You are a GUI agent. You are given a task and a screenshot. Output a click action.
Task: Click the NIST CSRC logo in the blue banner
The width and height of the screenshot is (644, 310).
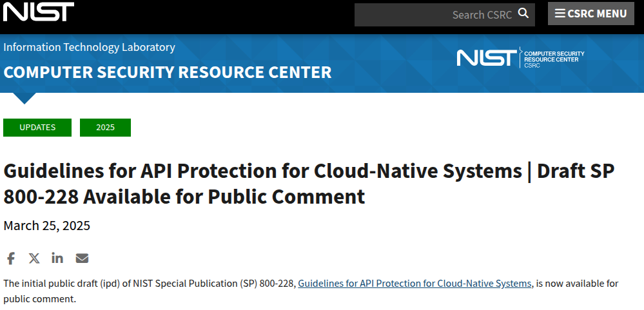[520, 57]
